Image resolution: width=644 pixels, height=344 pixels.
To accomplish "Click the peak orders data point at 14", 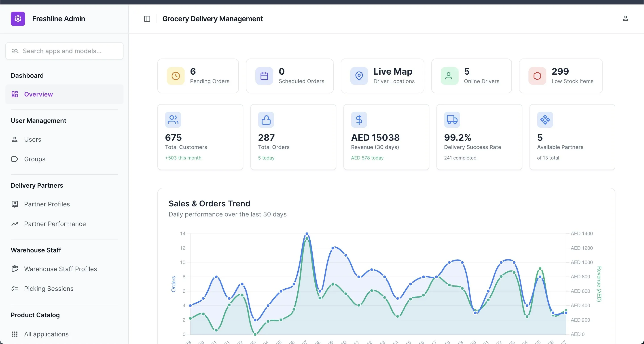I will 307,234.
